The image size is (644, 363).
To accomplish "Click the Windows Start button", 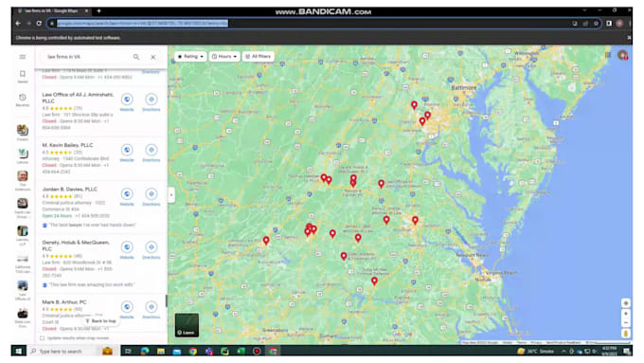I will [19, 351].
